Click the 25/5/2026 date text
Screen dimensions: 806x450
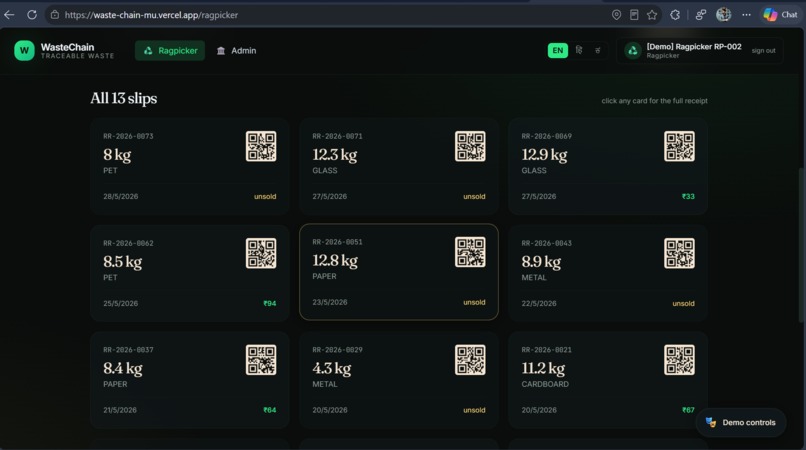click(121, 303)
